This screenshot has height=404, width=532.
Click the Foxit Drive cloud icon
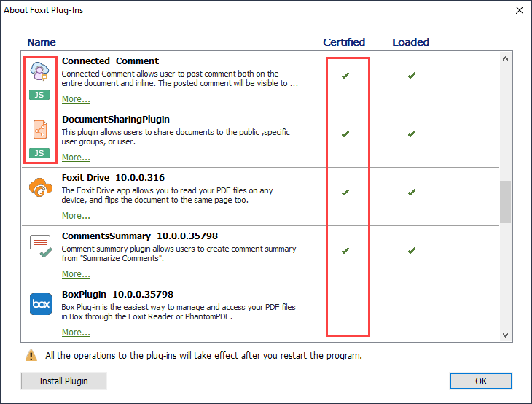point(41,187)
